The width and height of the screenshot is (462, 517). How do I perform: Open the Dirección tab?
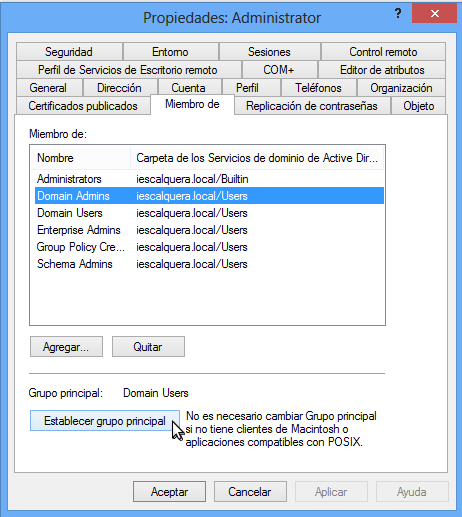coord(120,88)
